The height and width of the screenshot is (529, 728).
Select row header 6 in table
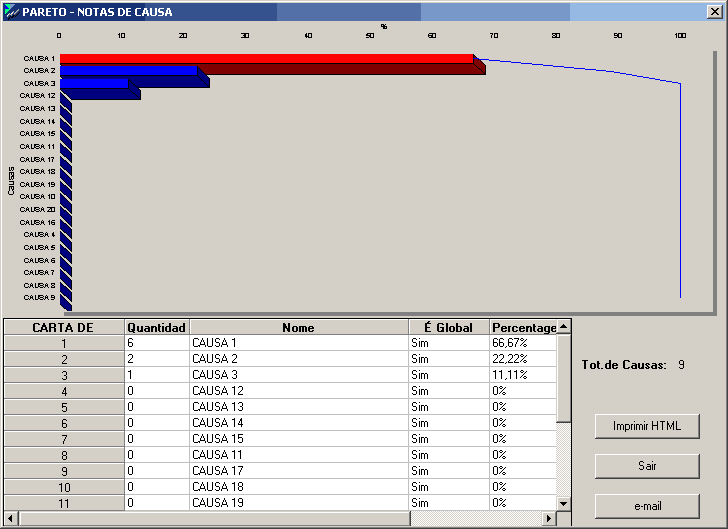point(64,423)
